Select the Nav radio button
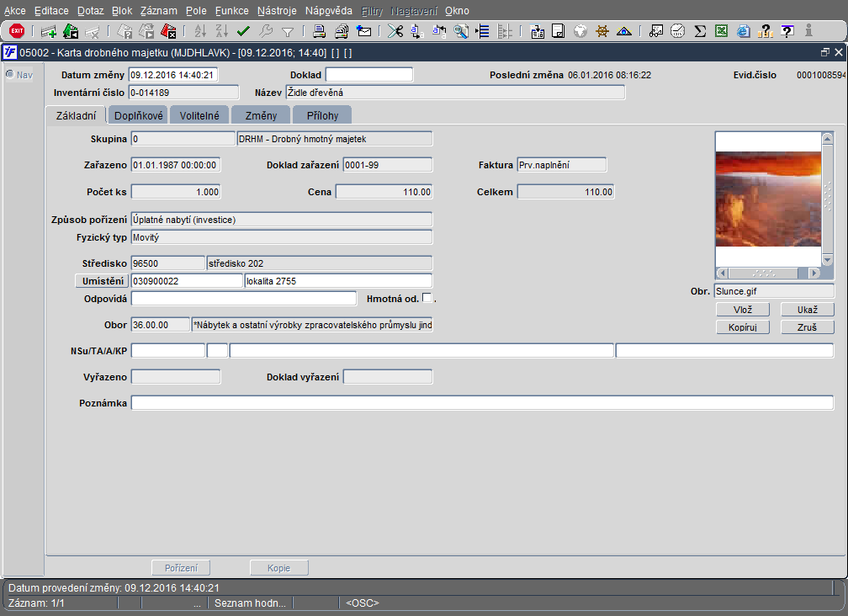Viewport: 848px width, 616px height. (10, 74)
